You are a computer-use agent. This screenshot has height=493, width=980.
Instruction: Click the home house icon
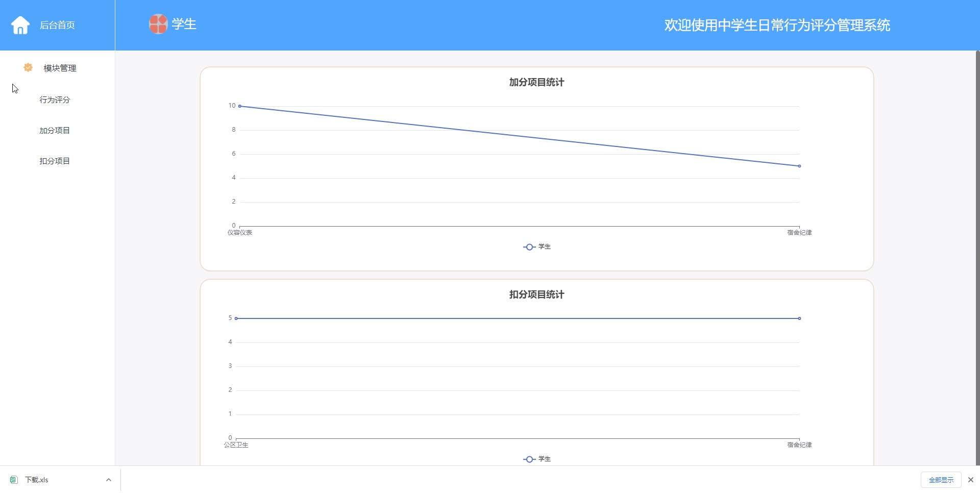coord(20,25)
